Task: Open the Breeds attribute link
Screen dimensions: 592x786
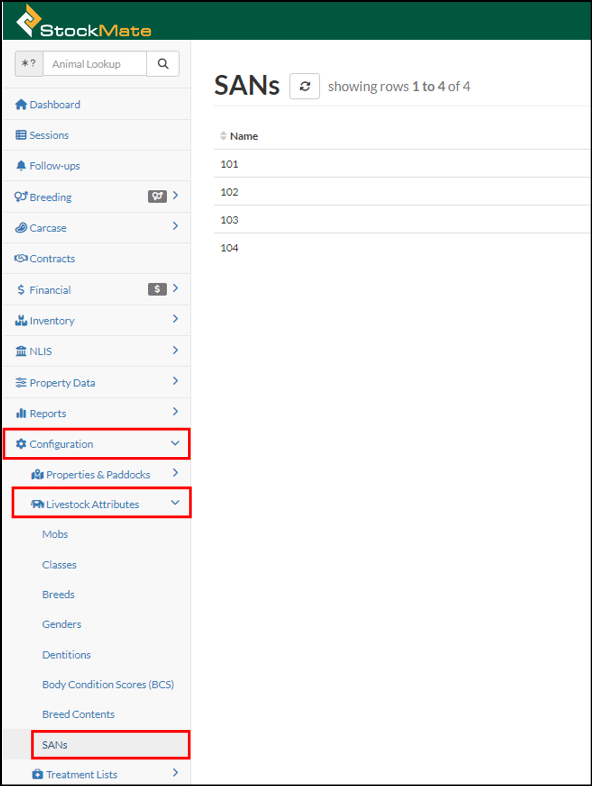Action: pyautogui.click(x=58, y=595)
